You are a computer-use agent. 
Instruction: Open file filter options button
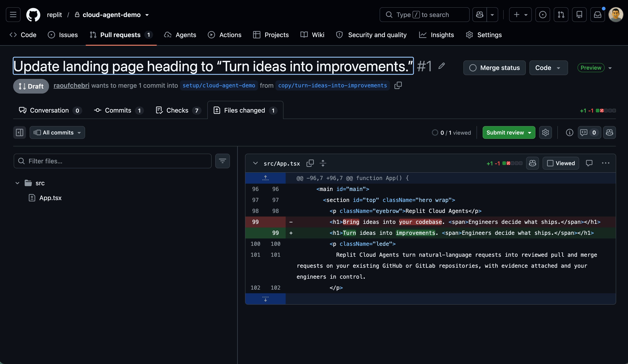[223, 161]
